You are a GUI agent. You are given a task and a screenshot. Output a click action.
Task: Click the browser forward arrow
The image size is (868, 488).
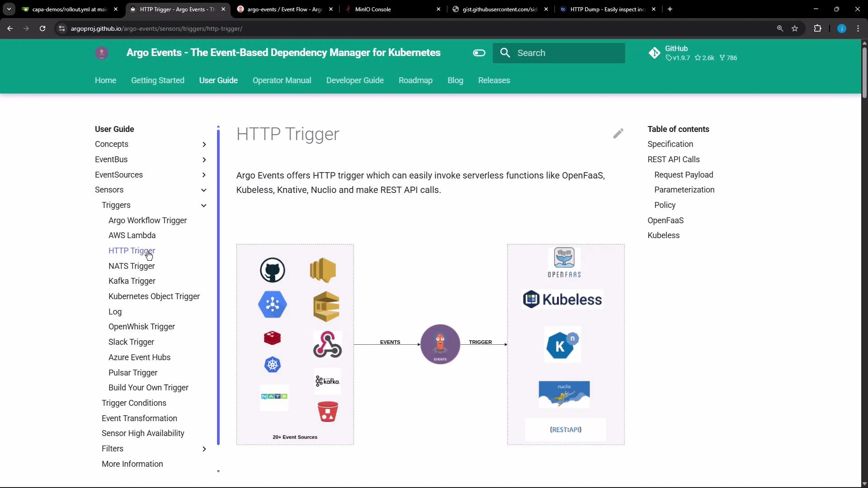[x=26, y=28]
